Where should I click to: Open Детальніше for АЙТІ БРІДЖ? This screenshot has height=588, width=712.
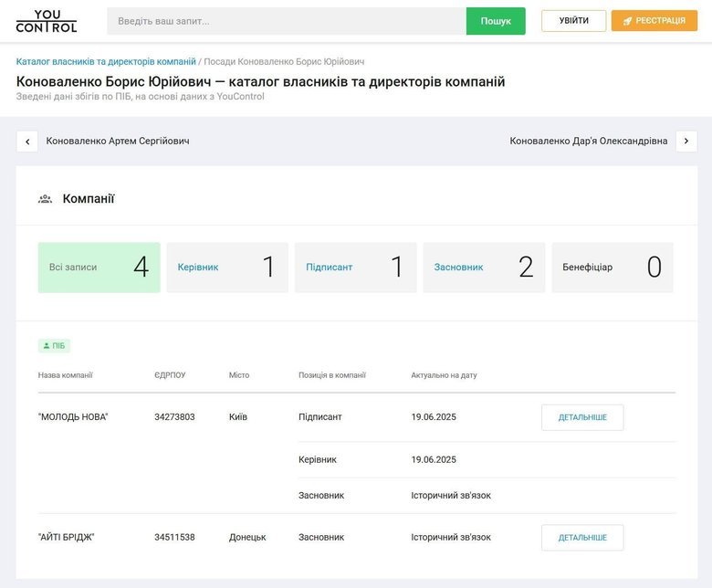pyautogui.click(x=582, y=538)
